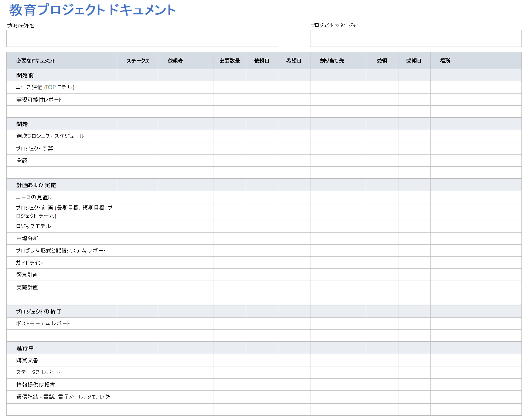527x420 pixels.
Task: Click the 週次プロジェクト スケジュール row
Action: click(x=264, y=136)
